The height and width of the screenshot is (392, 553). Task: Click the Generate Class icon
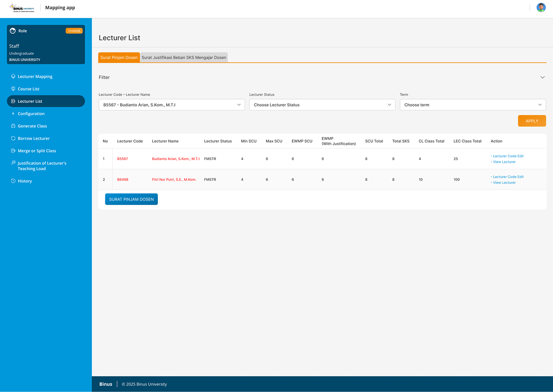click(x=13, y=126)
